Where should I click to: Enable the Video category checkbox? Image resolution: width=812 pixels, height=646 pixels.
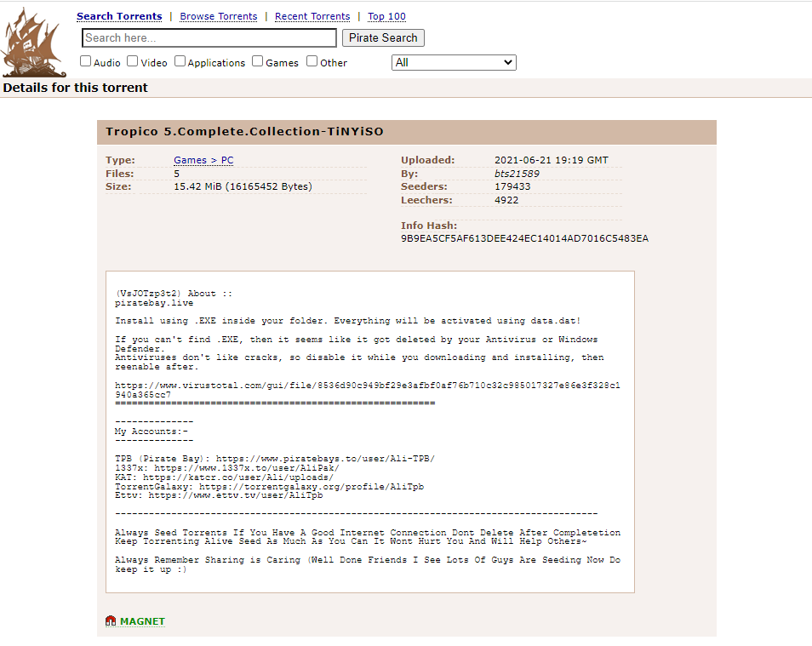[x=133, y=61]
